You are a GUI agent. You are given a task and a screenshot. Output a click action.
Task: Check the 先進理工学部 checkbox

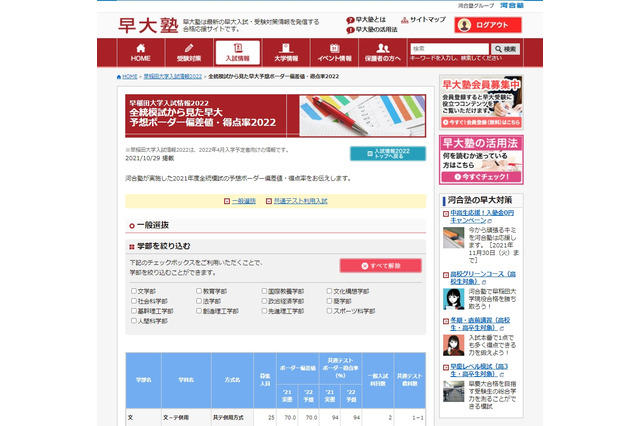point(264,311)
